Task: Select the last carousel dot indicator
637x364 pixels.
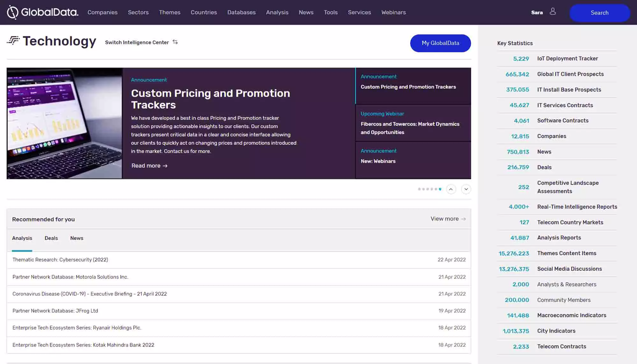Action: pyautogui.click(x=440, y=189)
